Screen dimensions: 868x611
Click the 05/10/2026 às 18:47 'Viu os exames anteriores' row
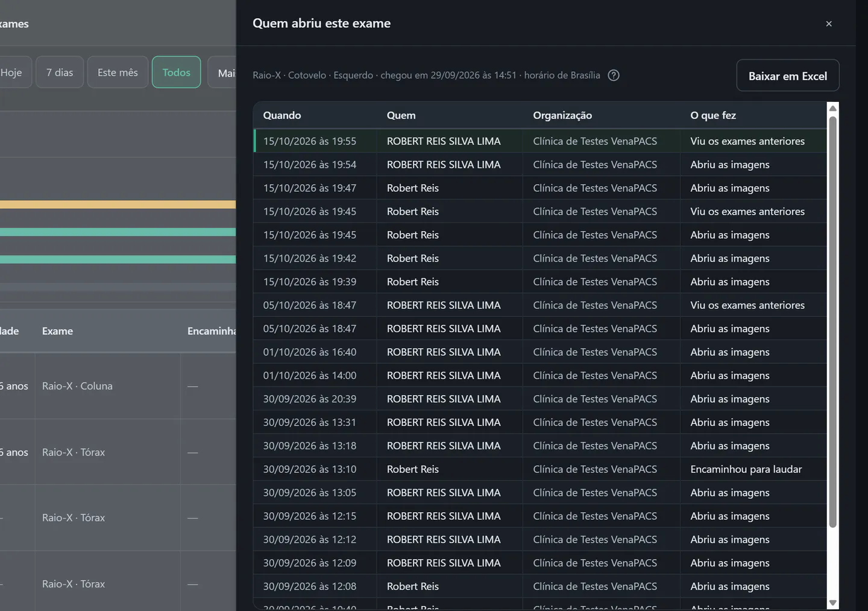click(x=540, y=305)
